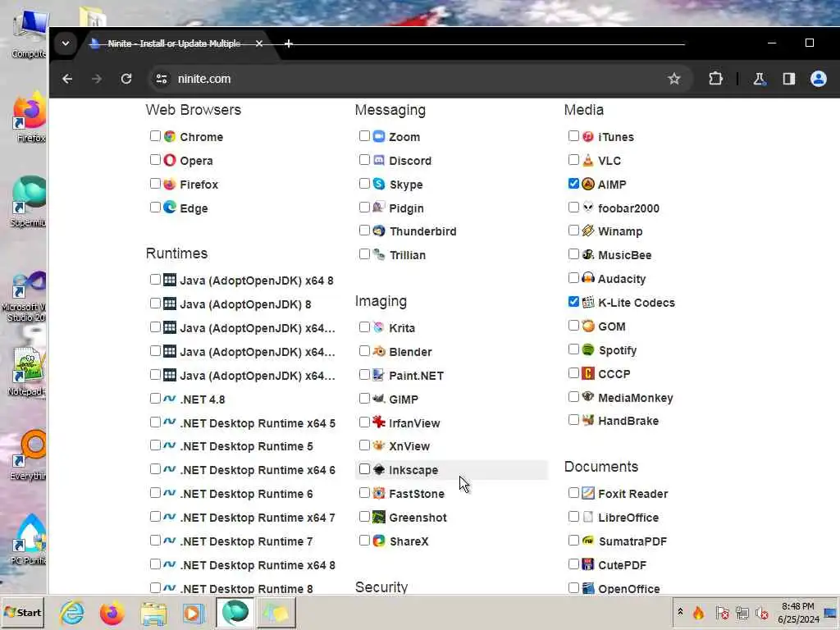This screenshot has height=630, width=840.
Task: Tick the LibreOffice checkbox
Action: coord(573,517)
